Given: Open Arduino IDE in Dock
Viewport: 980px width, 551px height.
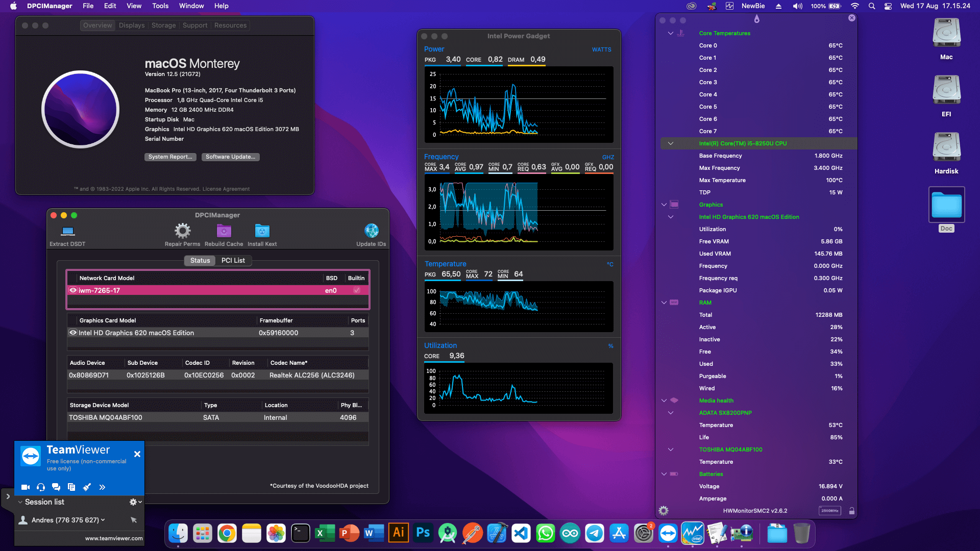Looking at the screenshot, I should click(570, 534).
